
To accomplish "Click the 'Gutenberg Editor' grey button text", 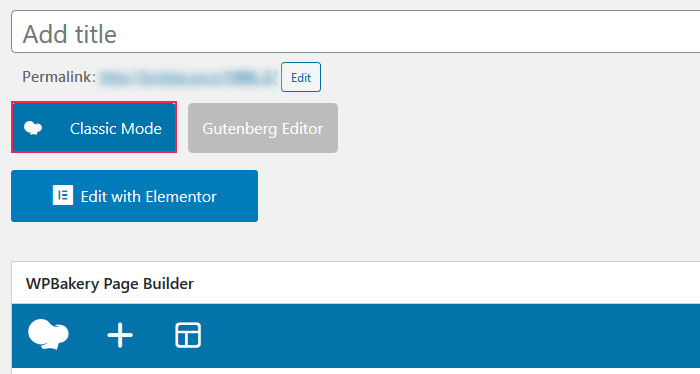I will 263,129.
